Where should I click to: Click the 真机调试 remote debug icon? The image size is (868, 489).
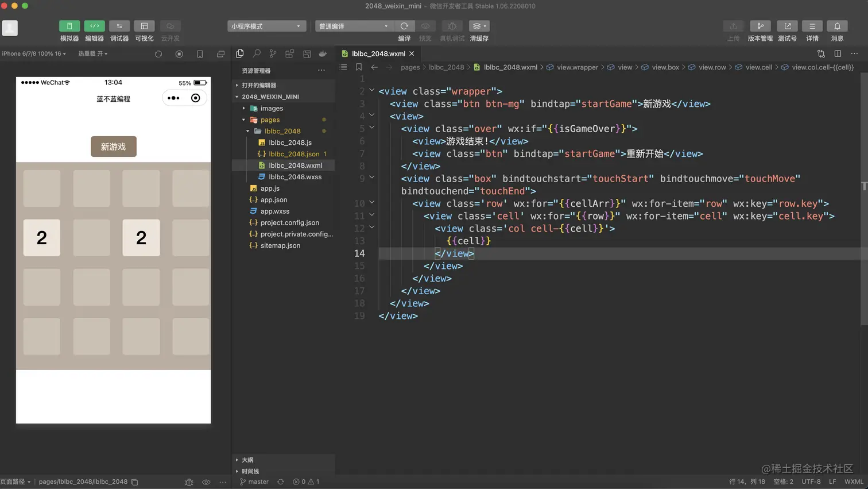[x=452, y=26]
